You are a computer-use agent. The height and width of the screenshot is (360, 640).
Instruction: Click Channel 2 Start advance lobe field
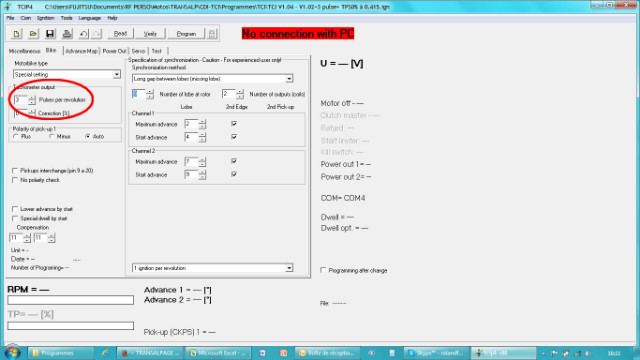(191, 175)
